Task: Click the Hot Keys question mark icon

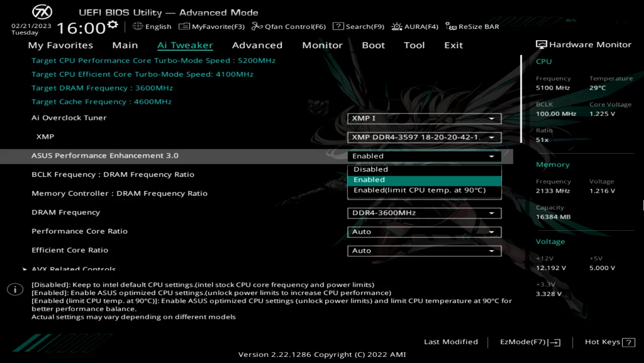Action: (629, 342)
